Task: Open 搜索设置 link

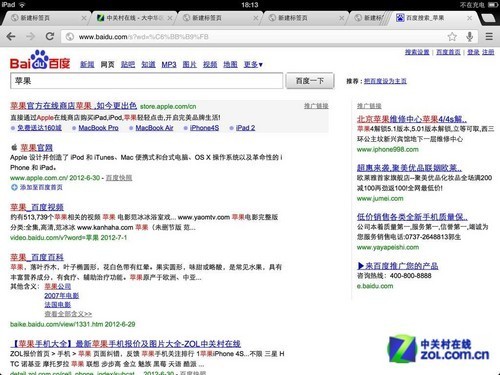Action: point(417,52)
